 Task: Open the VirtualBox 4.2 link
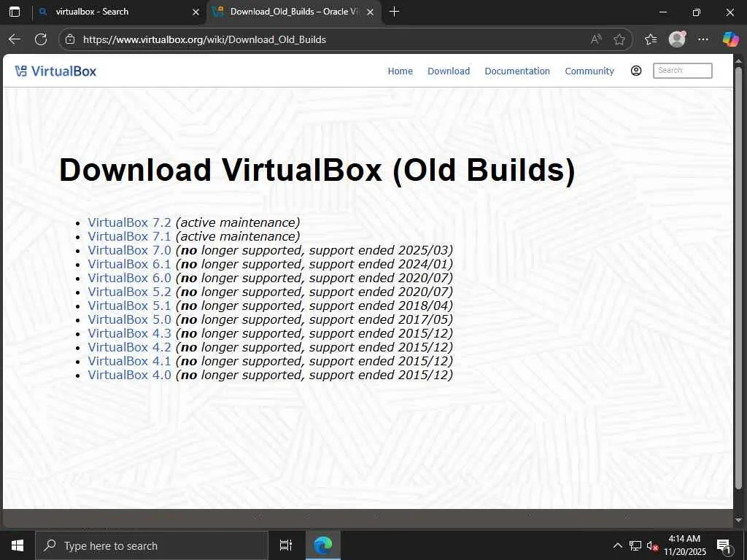coord(129,347)
